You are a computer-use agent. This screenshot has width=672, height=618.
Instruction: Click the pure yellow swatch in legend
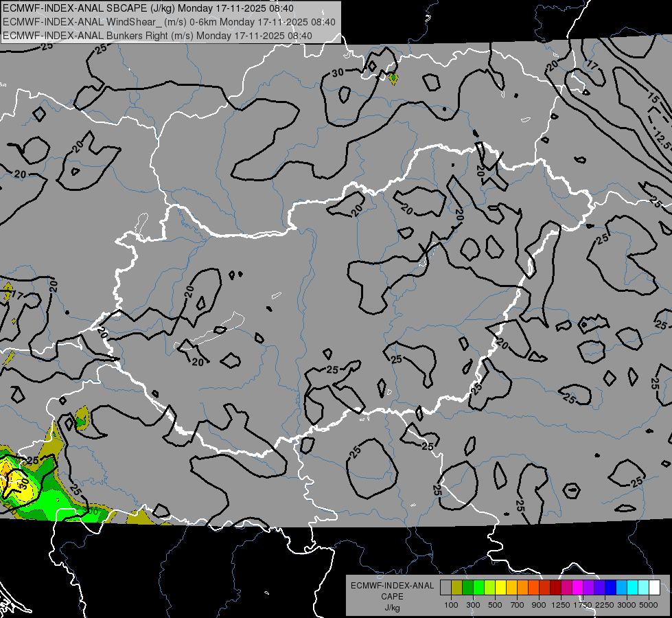click(500, 587)
